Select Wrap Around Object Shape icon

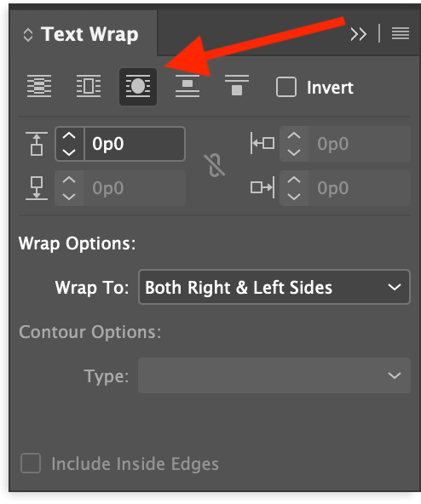click(x=138, y=87)
